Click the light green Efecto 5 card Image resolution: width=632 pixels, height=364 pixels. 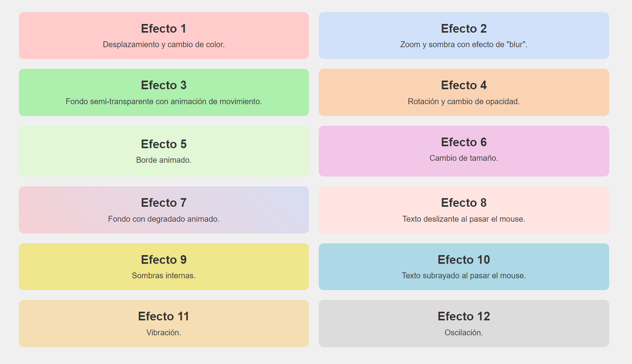[164, 151]
